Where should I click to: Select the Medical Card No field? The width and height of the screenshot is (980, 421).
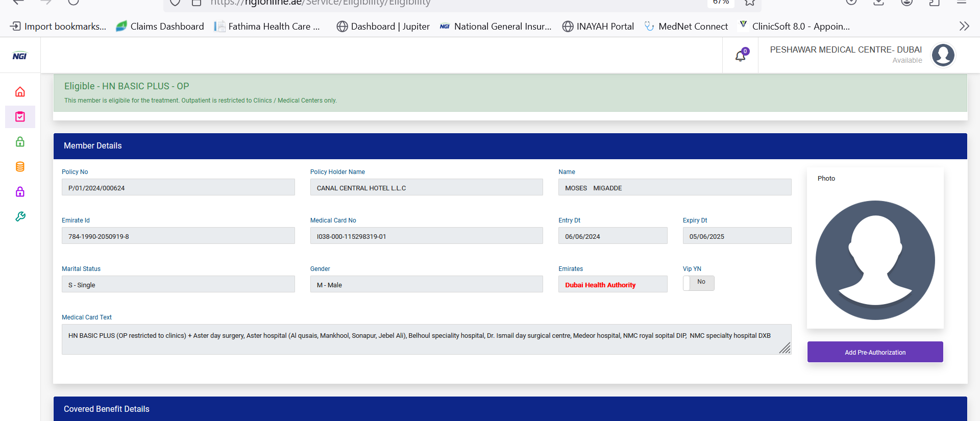point(426,236)
